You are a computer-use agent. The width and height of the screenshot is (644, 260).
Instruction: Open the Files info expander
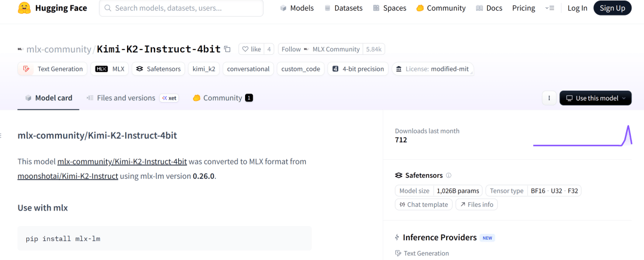tap(476, 205)
